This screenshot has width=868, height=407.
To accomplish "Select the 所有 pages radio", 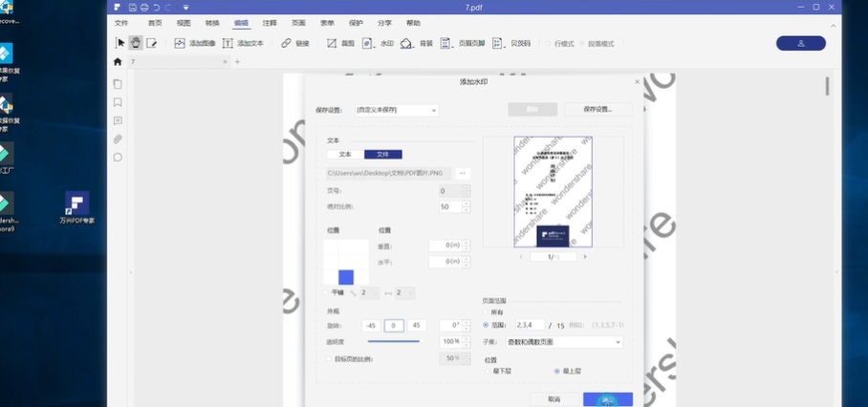I will (486, 313).
